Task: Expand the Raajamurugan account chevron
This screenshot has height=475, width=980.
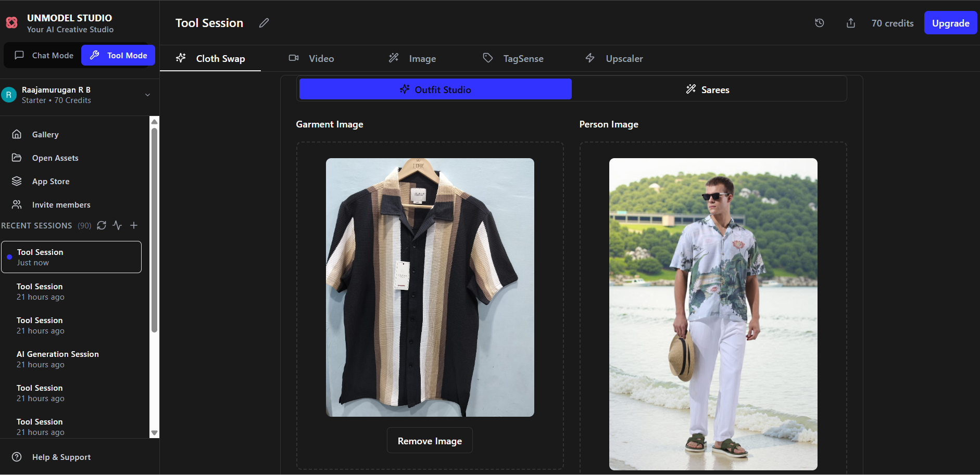Action: [147, 95]
